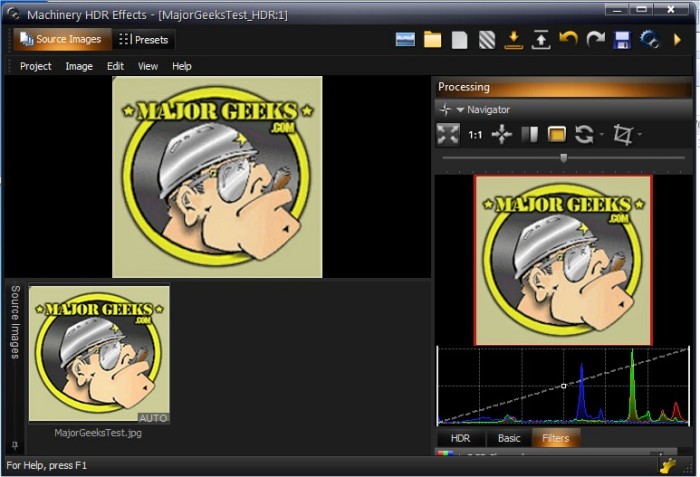Open settings with the gear icon

click(x=649, y=40)
